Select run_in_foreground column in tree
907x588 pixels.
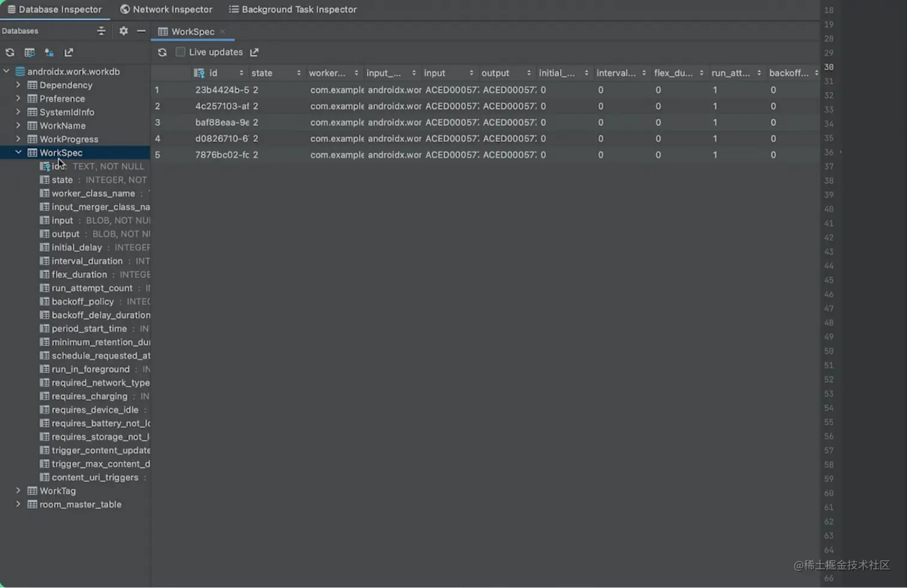pyautogui.click(x=91, y=369)
